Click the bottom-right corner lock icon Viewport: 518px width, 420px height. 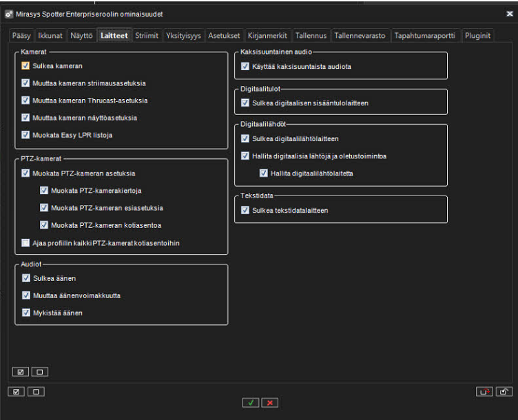click(504, 391)
